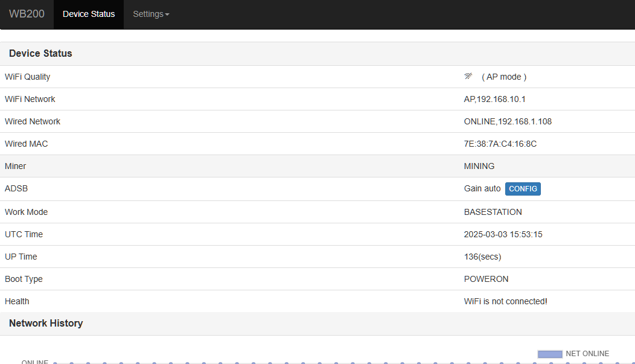Click the WiFi signal quality icon
The image size is (635, 364).
click(x=468, y=77)
